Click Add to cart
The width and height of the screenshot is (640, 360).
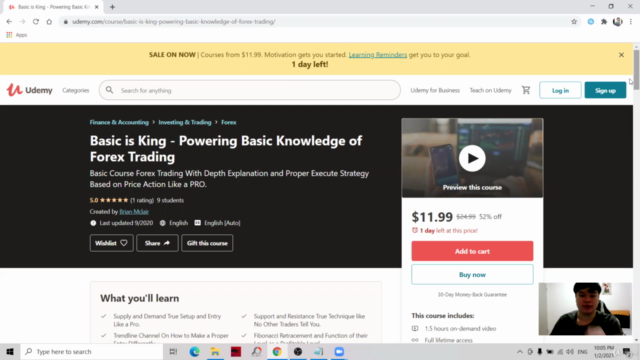pos(472,251)
